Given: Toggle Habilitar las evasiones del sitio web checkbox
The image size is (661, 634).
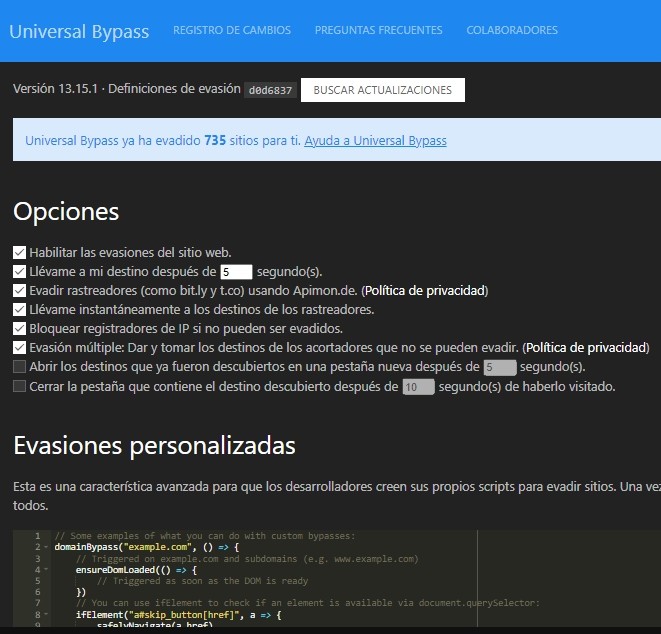Looking at the screenshot, I should pyautogui.click(x=19, y=253).
